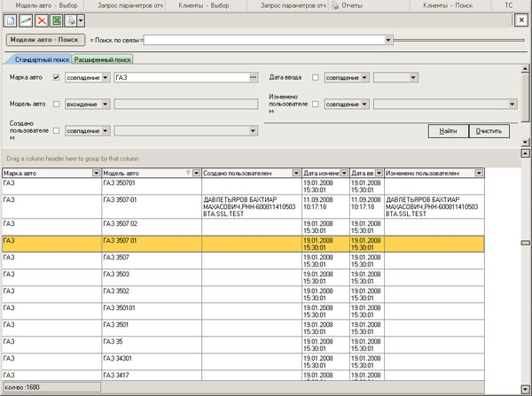Open the ellipsis lookup beside ГАЗ field
The height and width of the screenshot is (396, 532).
tap(253, 78)
